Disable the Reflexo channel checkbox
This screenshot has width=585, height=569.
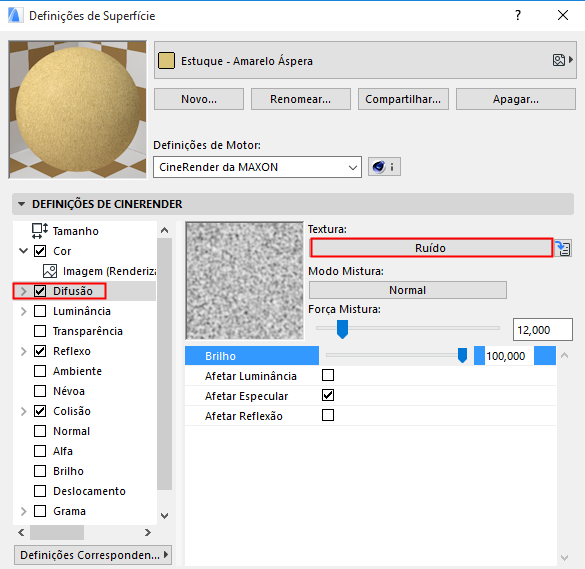[x=40, y=351]
